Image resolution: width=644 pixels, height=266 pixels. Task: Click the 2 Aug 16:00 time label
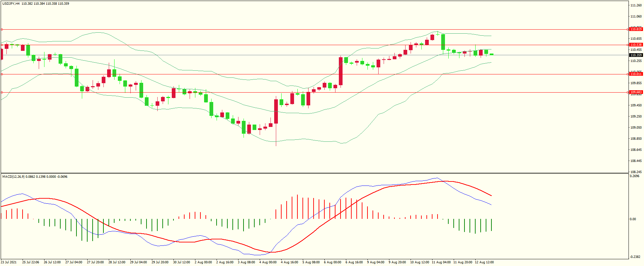[225, 262]
